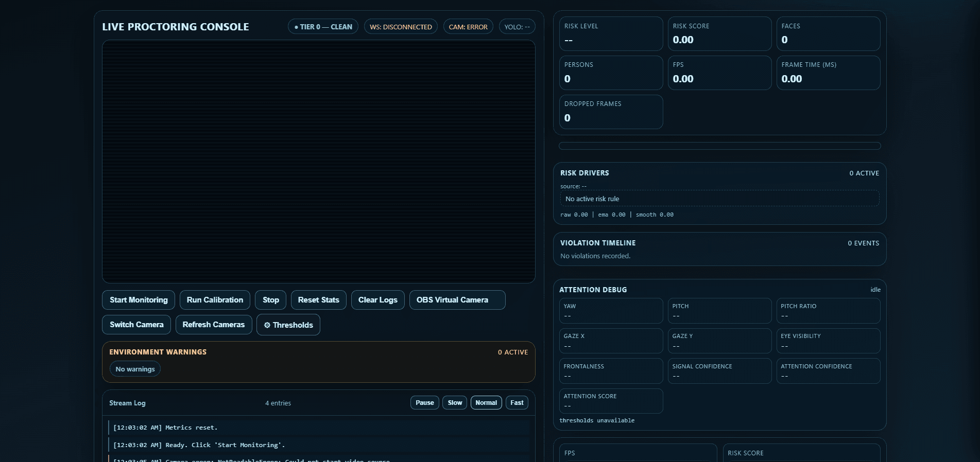The height and width of the screenshot is (462, 980).
Task: Clear Logs using the control button
Action: coord(378,300)
